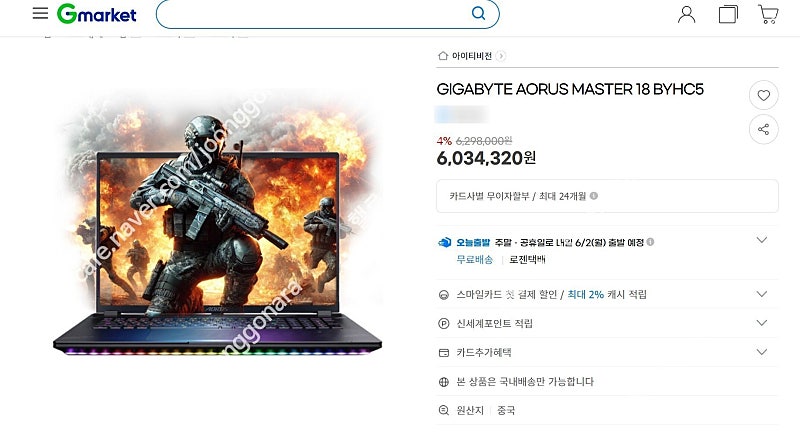The width and height of the screenshot is (800, 436).
Task: Open the hamburger menu
Action: click(x=40, y=13)
